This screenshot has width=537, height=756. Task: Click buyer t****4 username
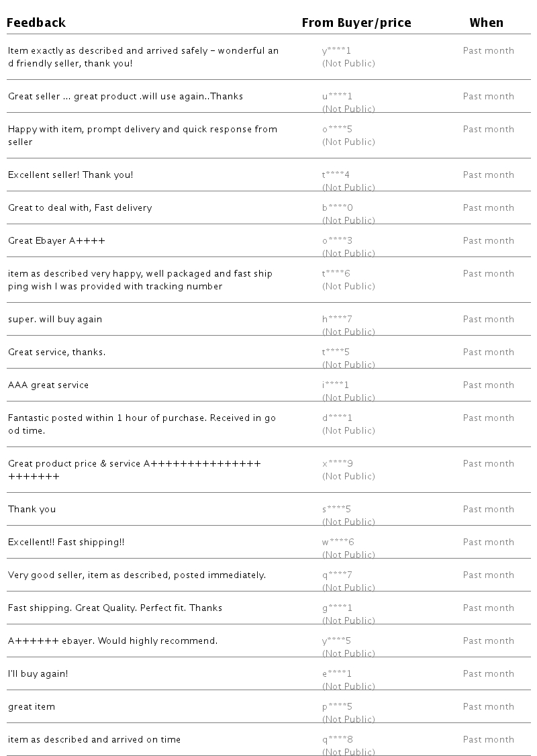(336, 175)
